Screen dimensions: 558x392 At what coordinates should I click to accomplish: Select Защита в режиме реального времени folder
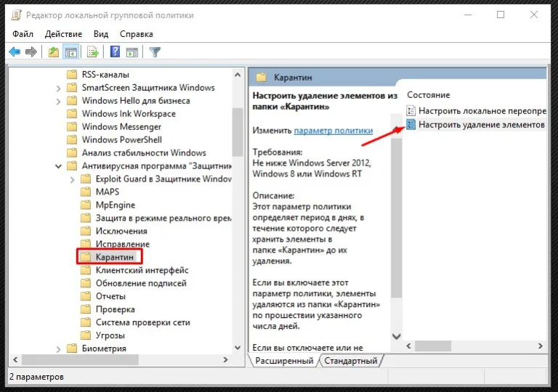pos(163,218)
